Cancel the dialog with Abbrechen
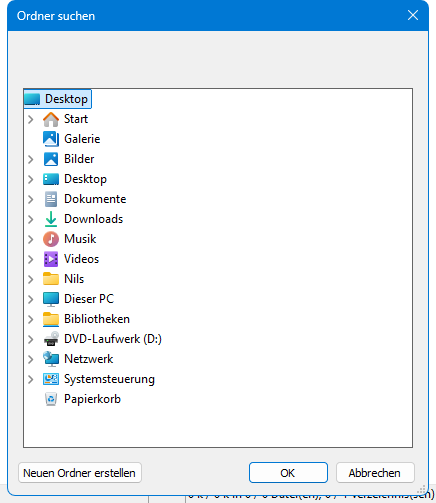436x503 pixels. 375,473
